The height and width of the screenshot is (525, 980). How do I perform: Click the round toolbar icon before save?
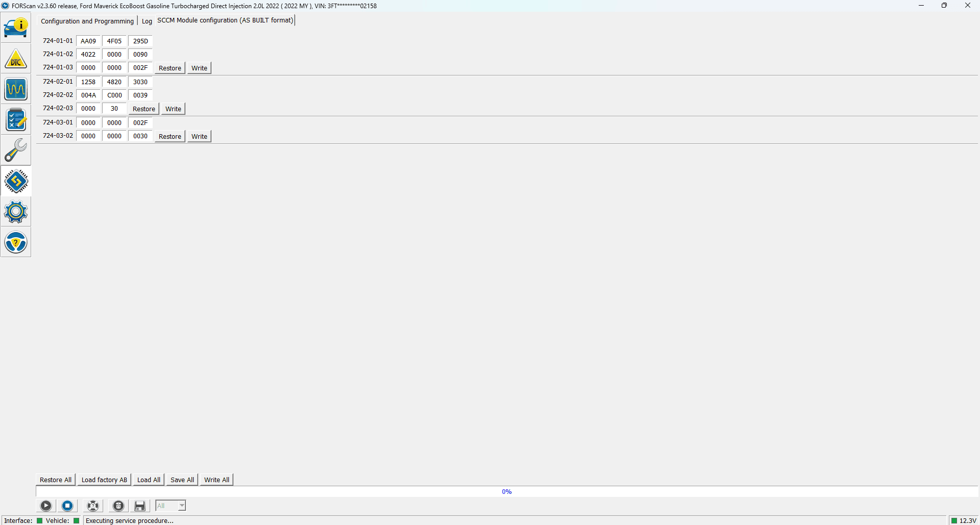coord(118,506)
